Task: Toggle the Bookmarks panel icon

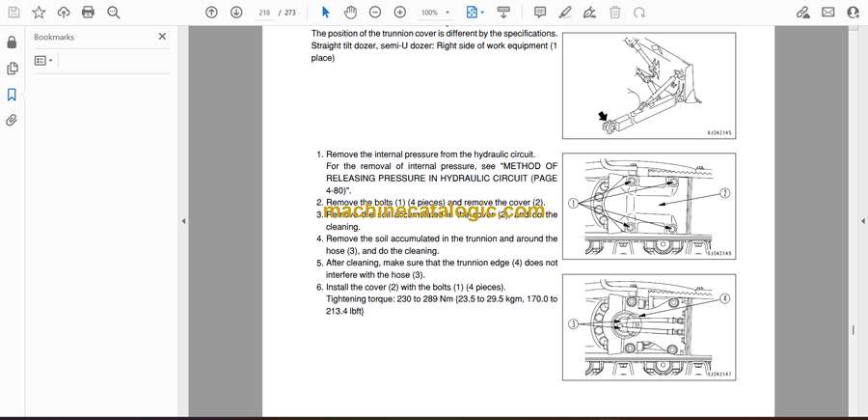Action: [12, 95]
